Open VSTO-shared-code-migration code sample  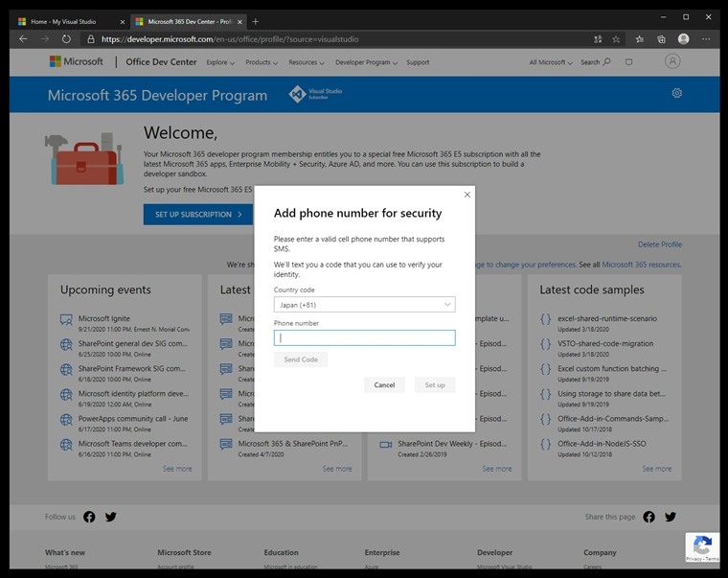[605, 343]
